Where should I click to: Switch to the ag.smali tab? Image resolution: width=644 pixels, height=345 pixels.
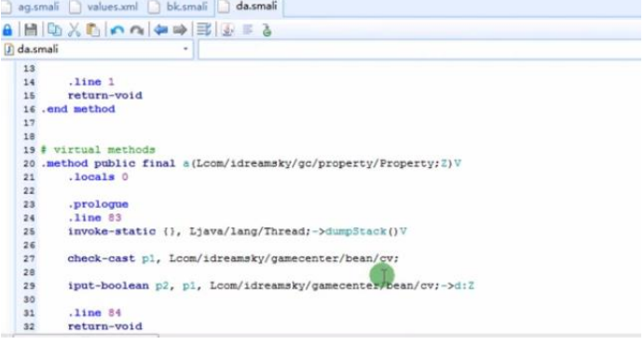pyautogui.click(x=32, y=7)
